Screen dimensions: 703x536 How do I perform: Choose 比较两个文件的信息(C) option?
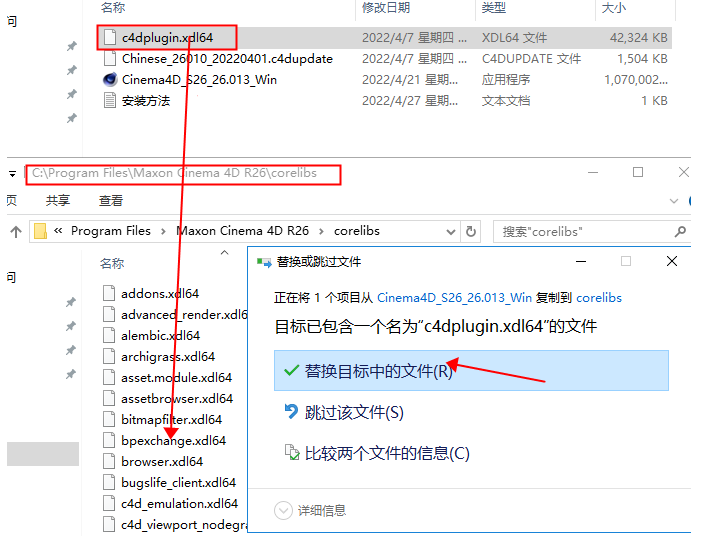click(387, 453)
